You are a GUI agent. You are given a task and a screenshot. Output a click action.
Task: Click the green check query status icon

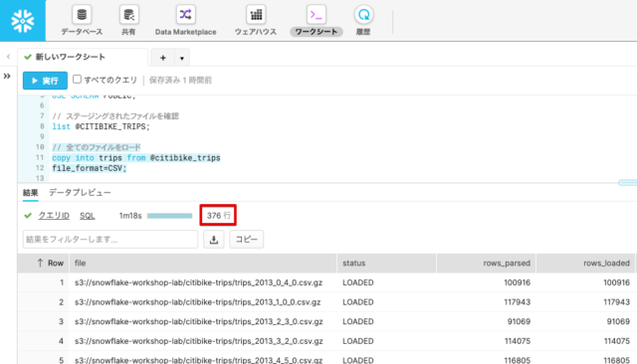tap(28, 216)
